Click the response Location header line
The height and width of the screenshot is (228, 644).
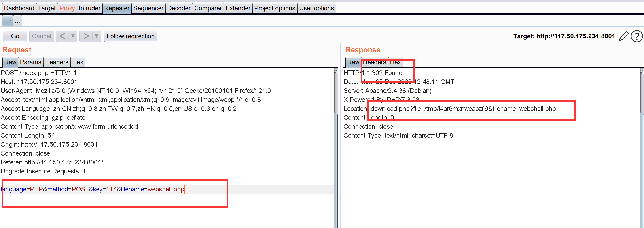point(450,109)
